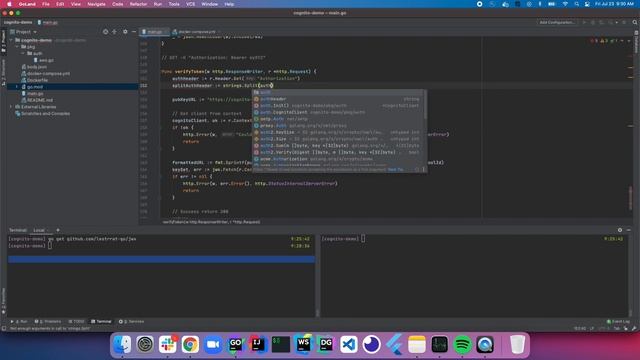
Task: Collapse the pkg folder
Action: (17, 47)
